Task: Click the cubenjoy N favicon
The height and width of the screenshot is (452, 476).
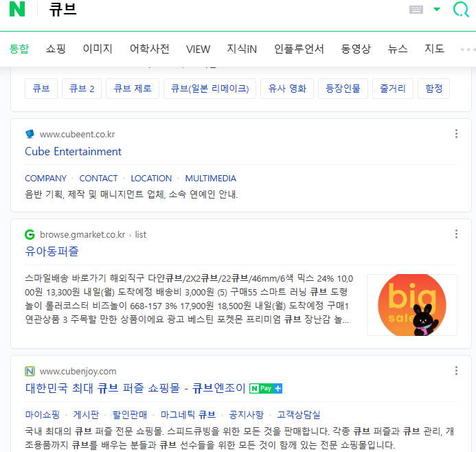Action: pos(30,371)
